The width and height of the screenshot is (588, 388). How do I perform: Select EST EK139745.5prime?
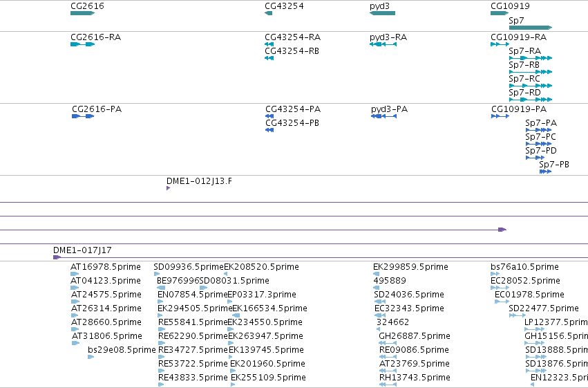[x=231, y=357]
